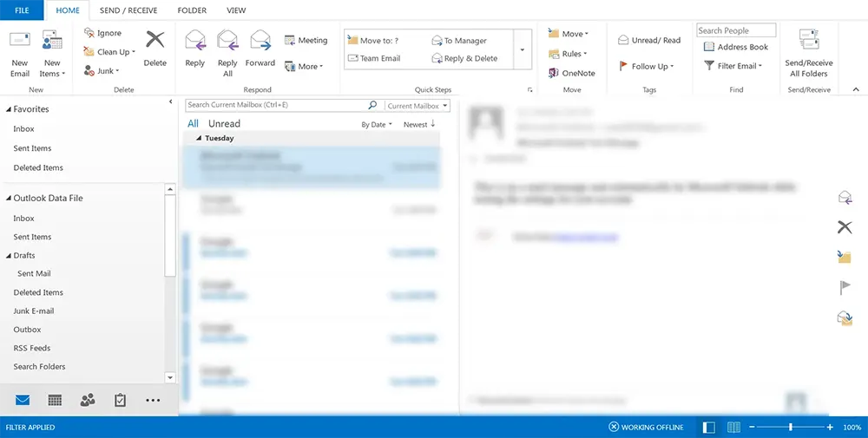This screenshot has width=868, height=438.
Task: Expand the Quick Steps gallery arrow
Action: click(x=522, y=49)
